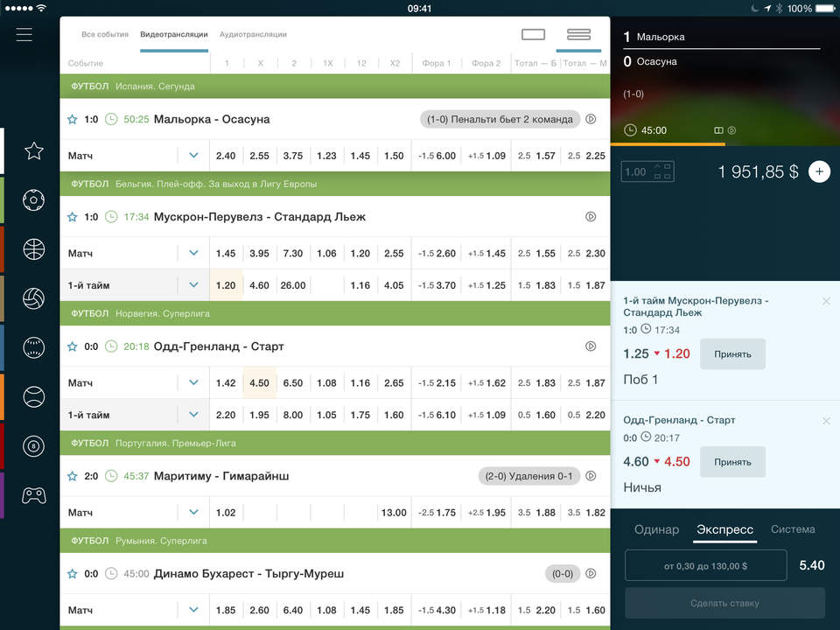
Task: Add funds with plus button near balance
Action: 819,171
